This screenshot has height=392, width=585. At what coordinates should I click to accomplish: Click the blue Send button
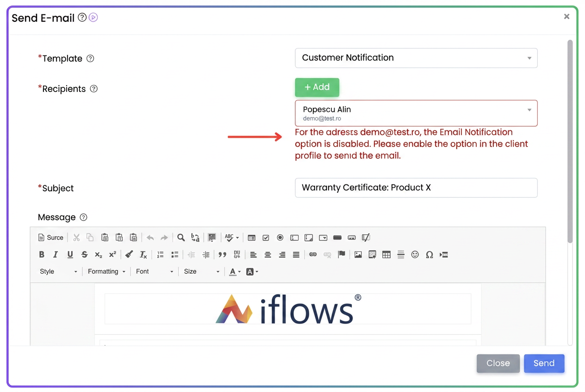(544, 363)
